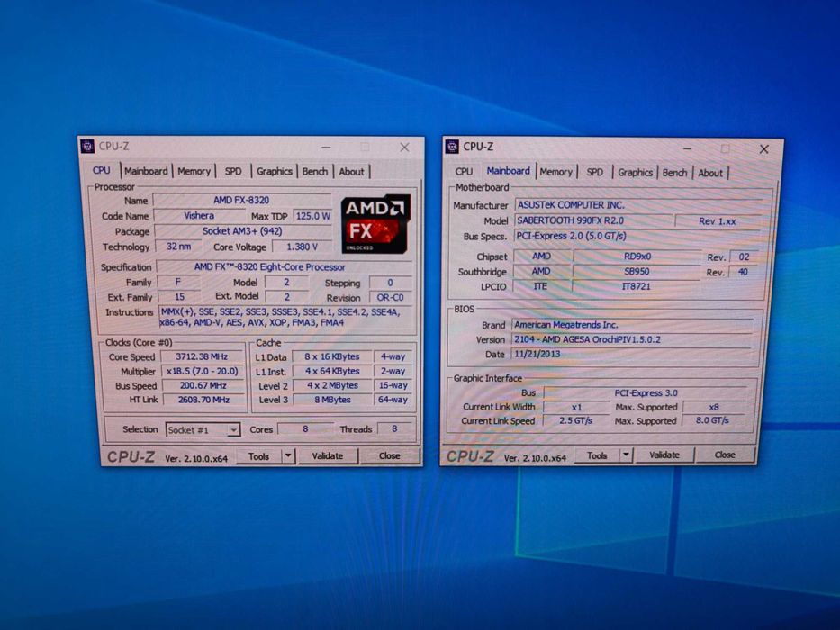Click the 4 x 2 MBytes Level 2 value
Screen dimensions: 840x630
tap(332, 385)
